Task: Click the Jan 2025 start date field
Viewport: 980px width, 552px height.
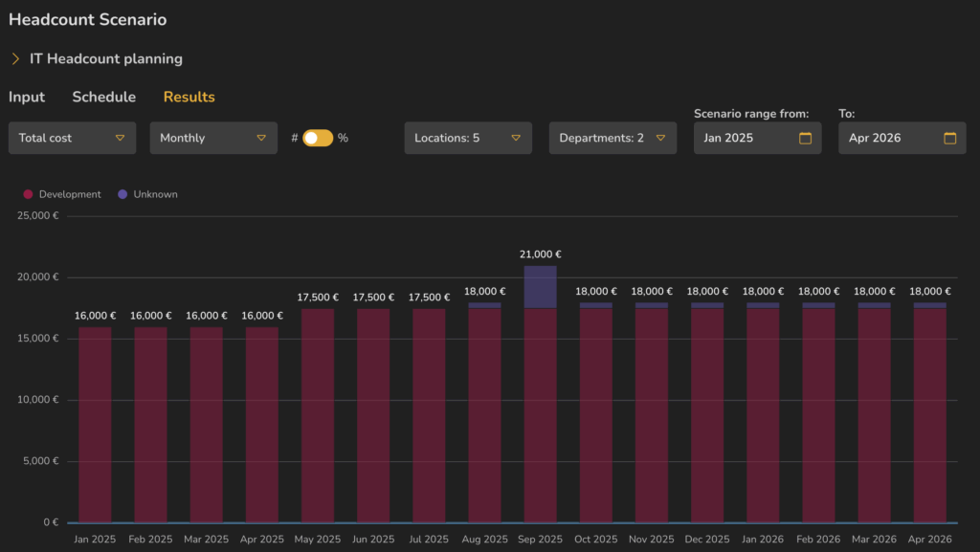Action: coord(746,138)
